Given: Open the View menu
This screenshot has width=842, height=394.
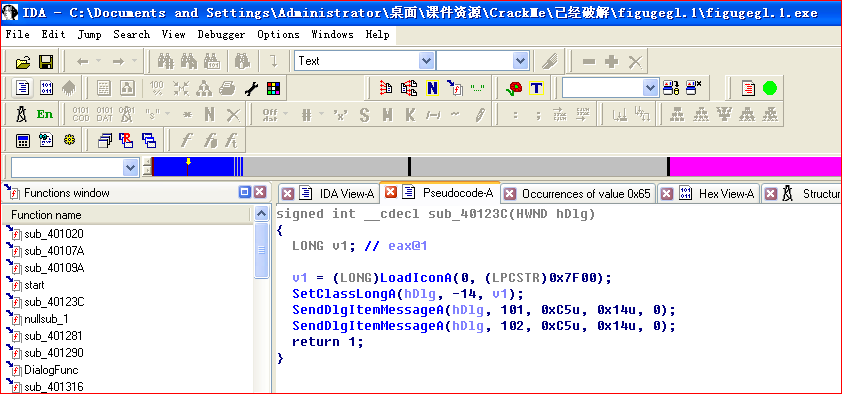Looking at the screenshot, I should coord(173,34).
